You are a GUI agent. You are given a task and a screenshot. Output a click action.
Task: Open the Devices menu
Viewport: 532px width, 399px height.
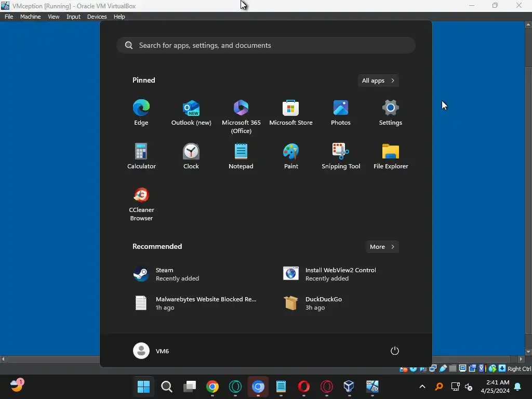(97, 17)
